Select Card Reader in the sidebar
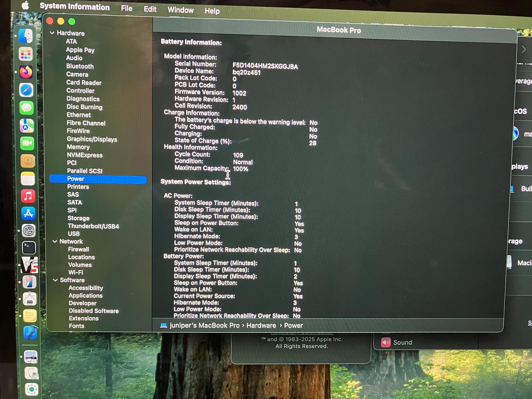Image resolution: width=532 pixels, height=399 pixels. (84, 83)
